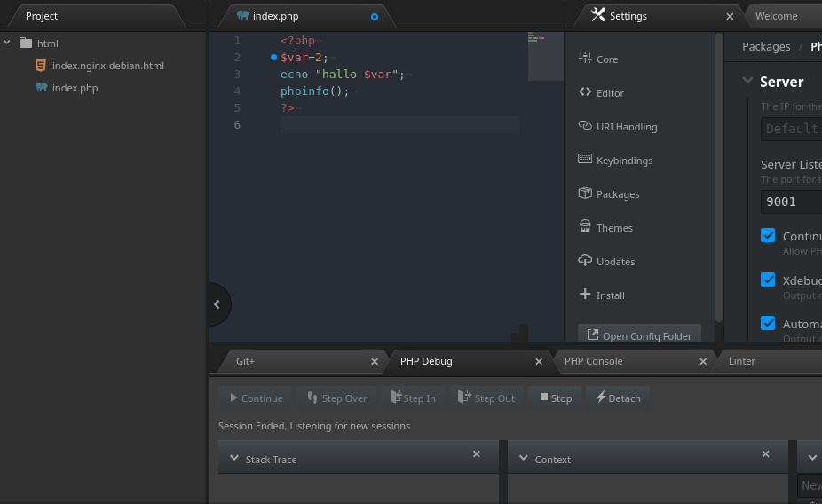822x504 pixels.
Task: Close the PHP Console tab
Action: click(x=703, y=361)
